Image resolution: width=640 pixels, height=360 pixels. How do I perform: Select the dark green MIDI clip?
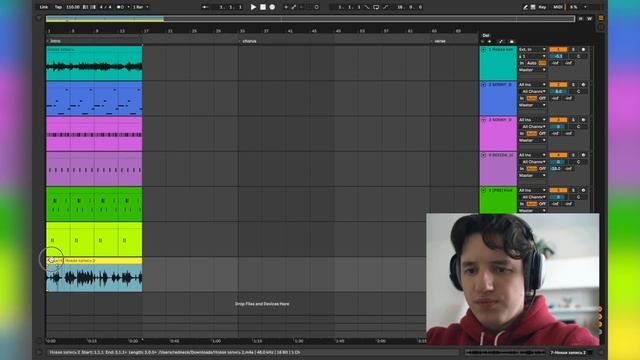coord(94,204)
